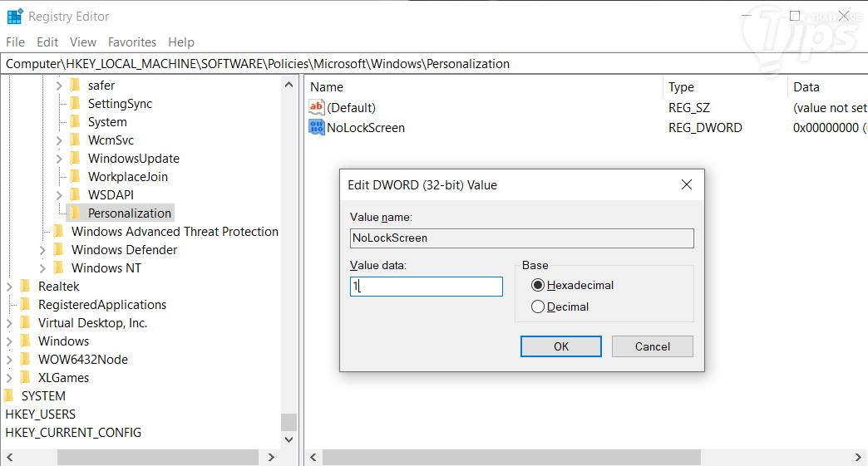Viewport: 868px width, 466px height.
Task: Confirm the DWORD edit with OK
Action: tap(561, 346)
